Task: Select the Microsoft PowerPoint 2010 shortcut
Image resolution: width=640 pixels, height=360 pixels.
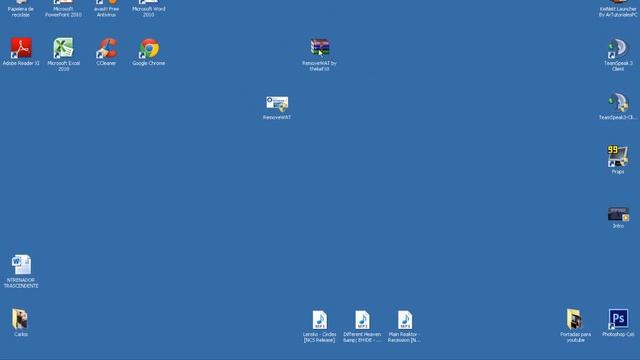Action: [x=63, y=8]
